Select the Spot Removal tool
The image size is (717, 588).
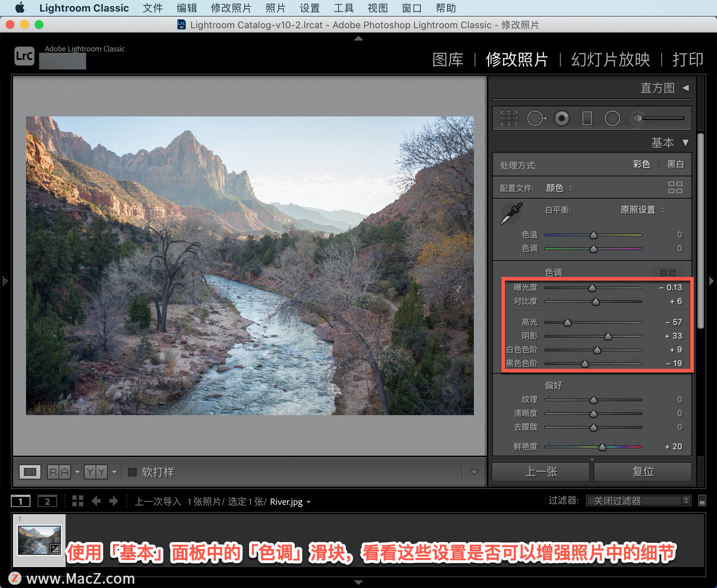point(536,119)
